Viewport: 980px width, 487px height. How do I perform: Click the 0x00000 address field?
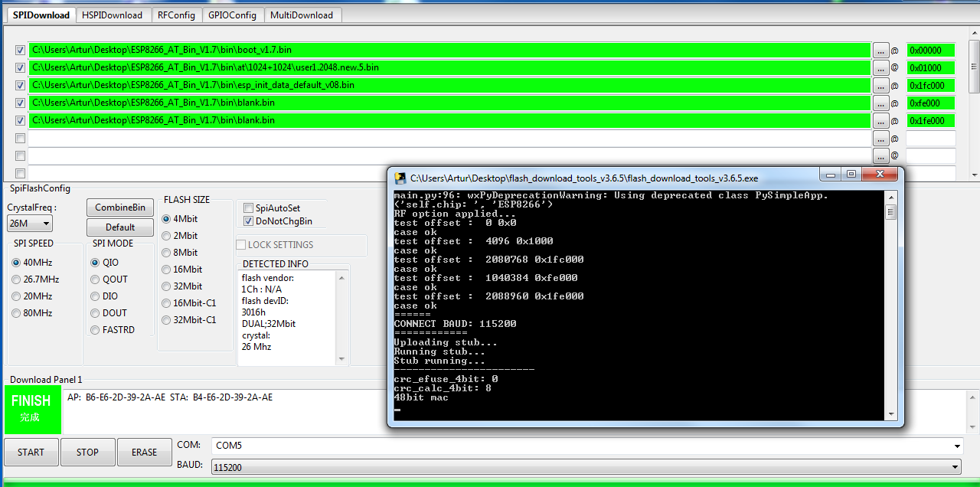tap(930, 51)
